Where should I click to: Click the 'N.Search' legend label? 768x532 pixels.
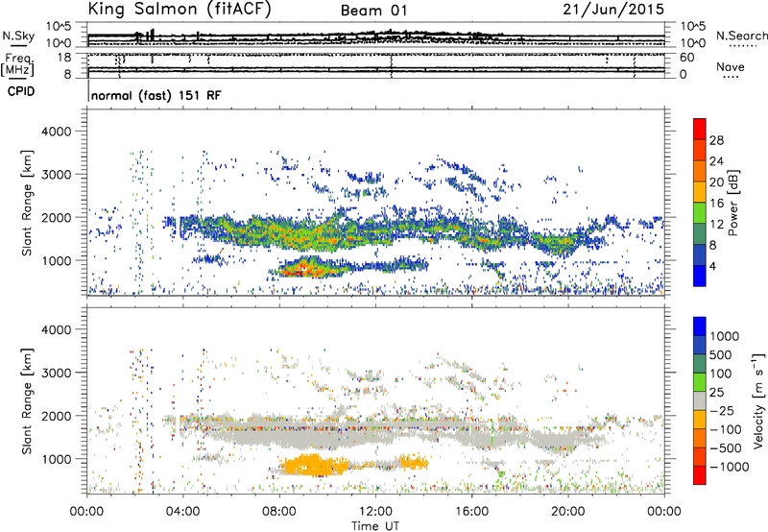click(741, 36)
